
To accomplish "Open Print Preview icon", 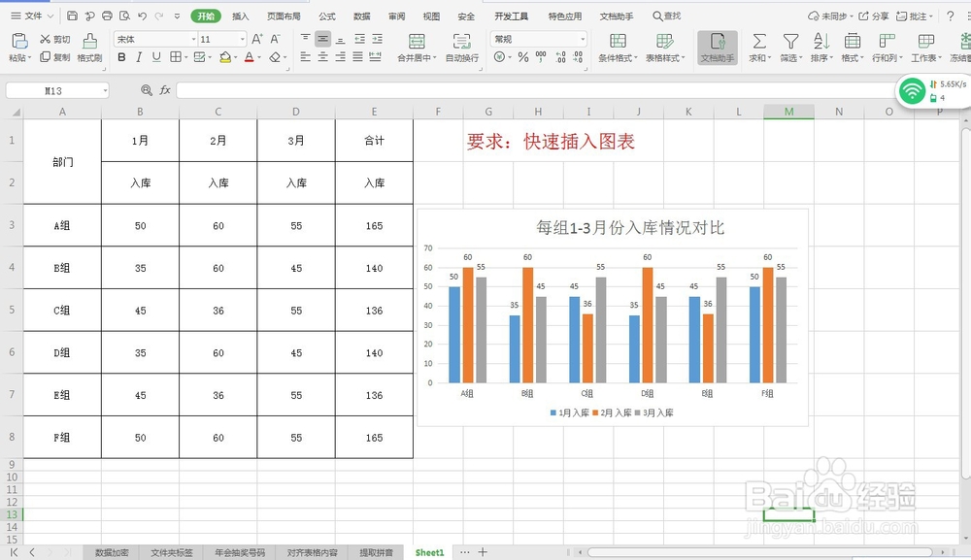I will coord(124,16).
